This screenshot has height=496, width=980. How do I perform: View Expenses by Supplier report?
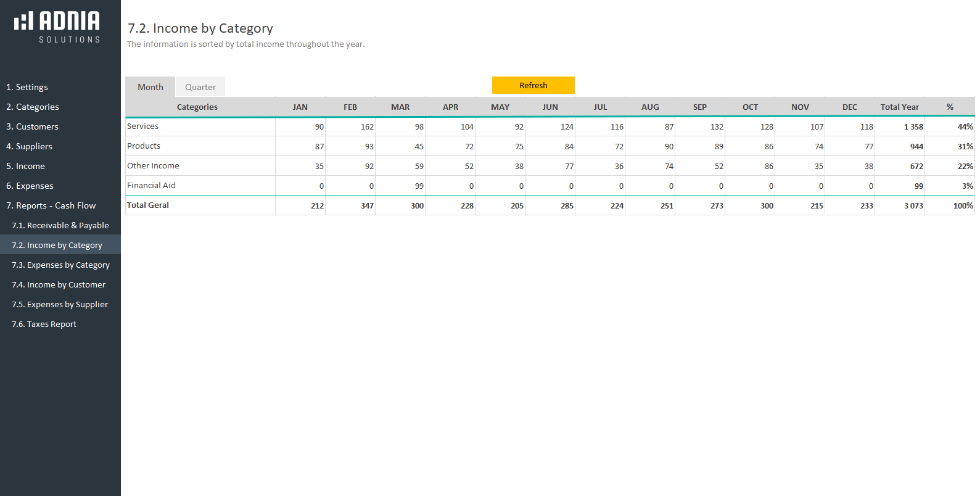click(x=60, y=304)
